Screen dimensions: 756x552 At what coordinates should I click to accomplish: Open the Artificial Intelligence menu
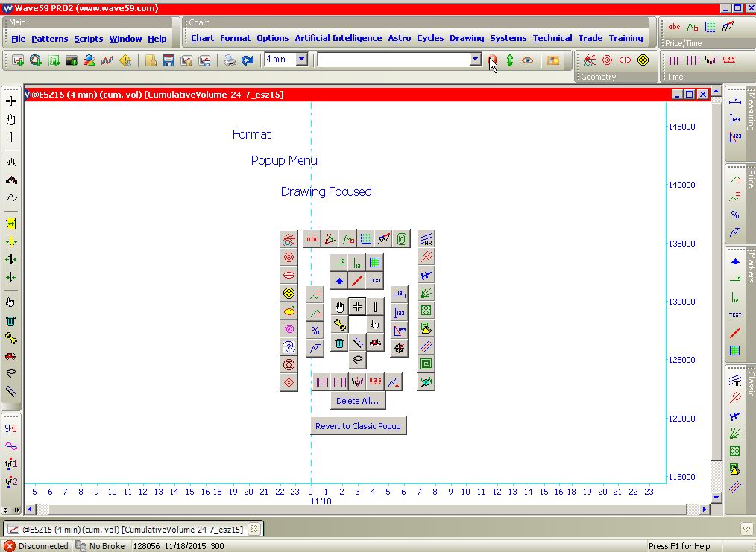click(338, 38)
